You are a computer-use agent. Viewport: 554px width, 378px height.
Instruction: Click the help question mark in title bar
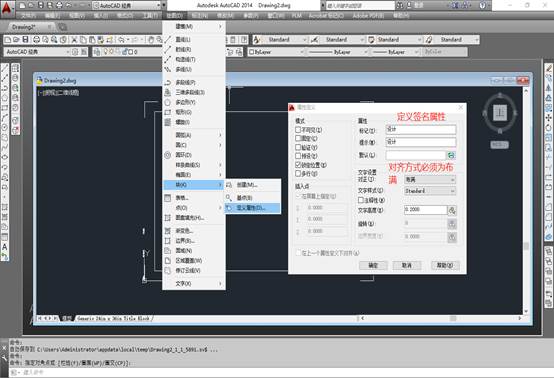pos(483,5)
